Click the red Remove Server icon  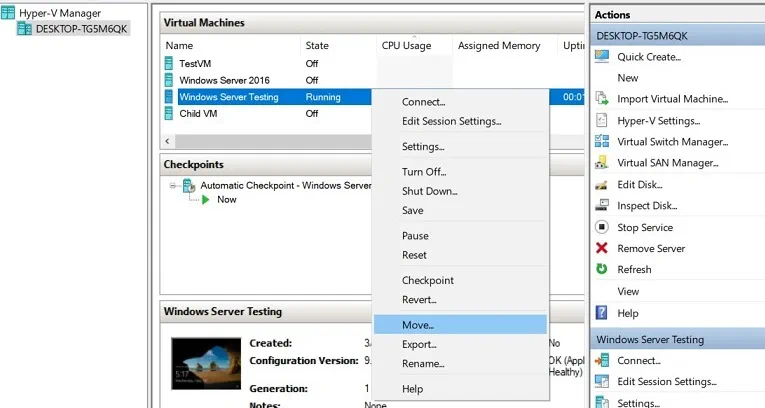602,248
